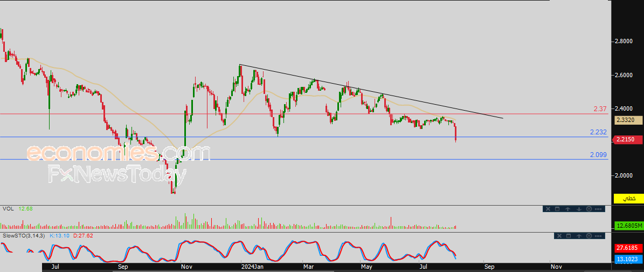The image size is (644, 272).
Task: Close the VOL indicator panel
Action: [x=548, y=209]
